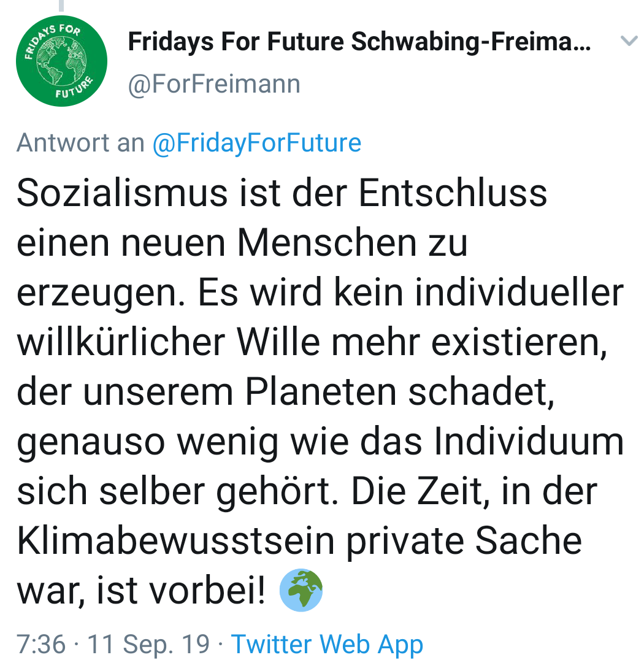Screen dimensions: 644x671
Task: Open the Fridays For Future Schwabing-Freima… display name
Action: pyautogui.click(x=359, y=42)
